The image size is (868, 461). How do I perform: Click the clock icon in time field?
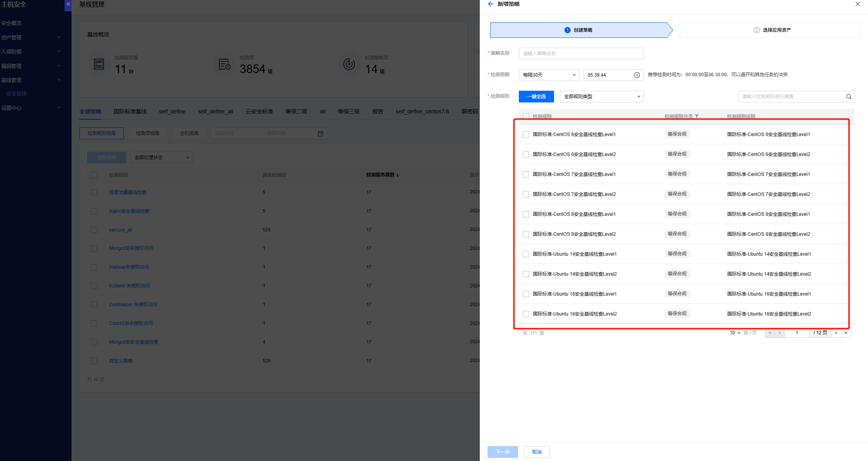click(637, 75)
